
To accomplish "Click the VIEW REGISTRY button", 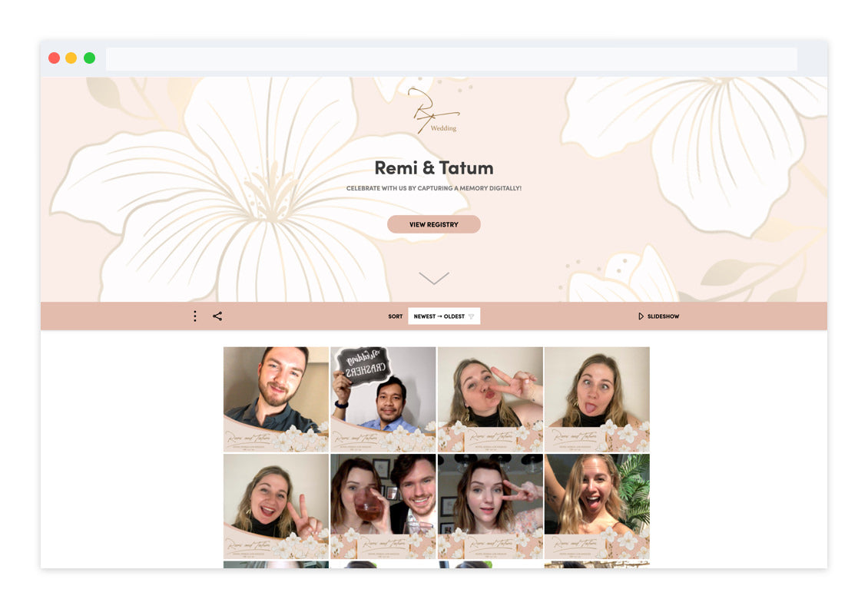I will (x=434, y=224).
